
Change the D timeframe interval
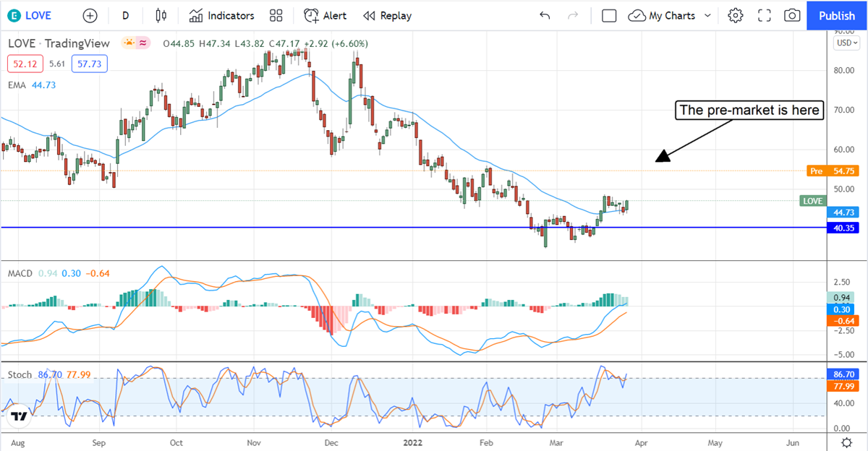pyautogui.click(x=125, y=15)
